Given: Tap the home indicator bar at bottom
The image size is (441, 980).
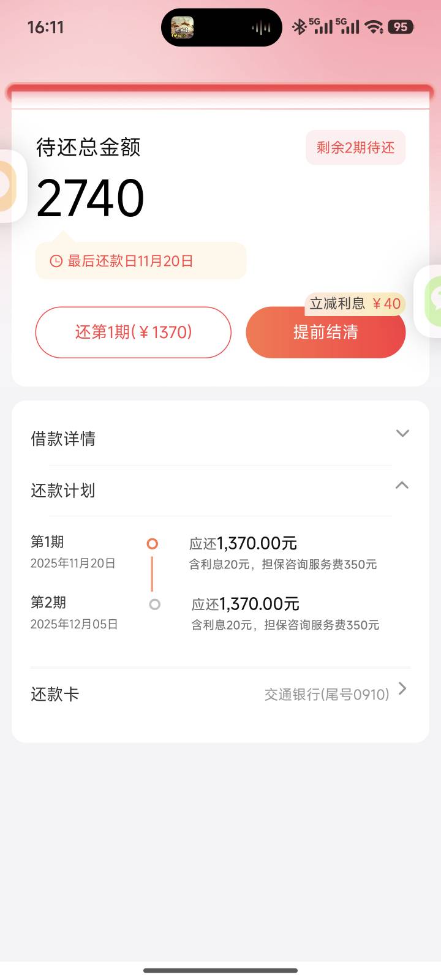Looking at the screenshot, I should click(221, 970).
